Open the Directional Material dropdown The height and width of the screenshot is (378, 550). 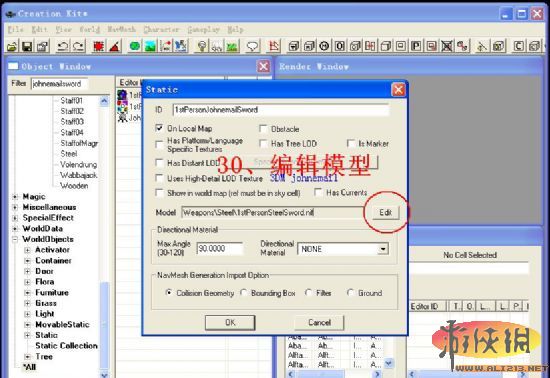click(x=383, y=249)
